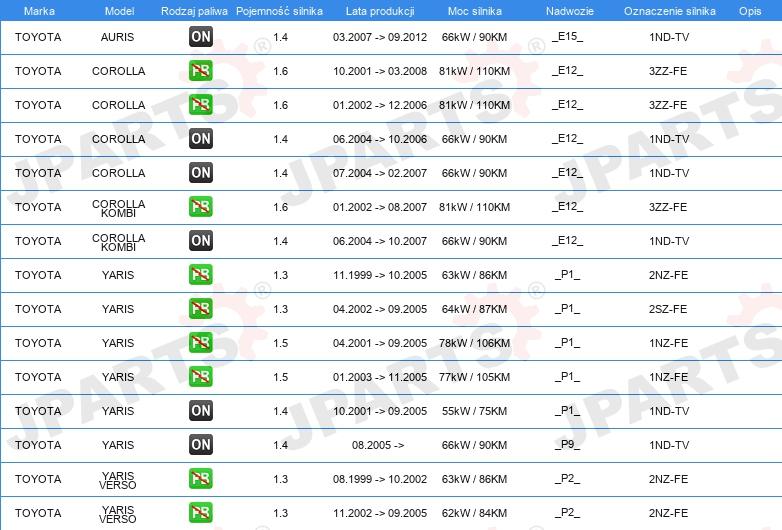Image resolution: width=782 pixels, height=530 pixels.
Task: Click petrol PB icon for Yaris 78kW / 106KM
Action: [x=201, y=343]
